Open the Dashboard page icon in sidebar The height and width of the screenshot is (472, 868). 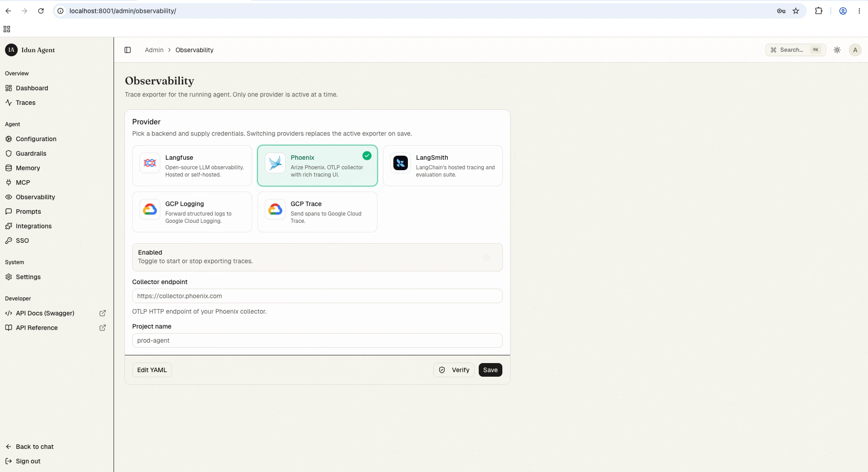[x=9, y=88]
